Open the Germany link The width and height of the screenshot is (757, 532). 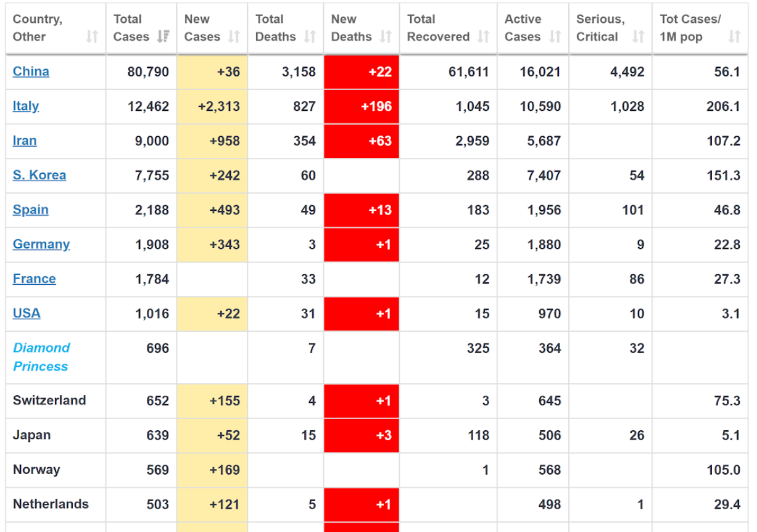[41, 244]
